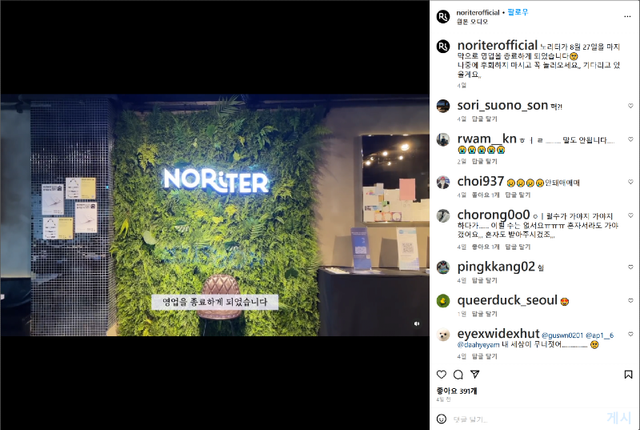This screenshot has height=430, width=640.
Task: Open rwam__kn's profile username
Action: 487,139
